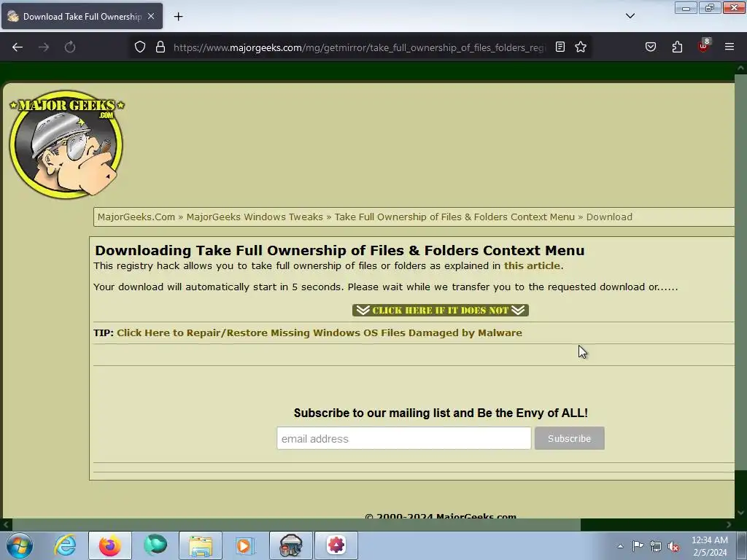Viewport: 747px width, 560px height.
Task: Open the Action Center flag icon
Action: point(638,546)
